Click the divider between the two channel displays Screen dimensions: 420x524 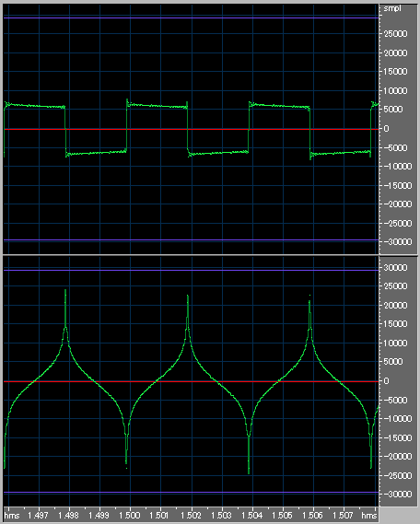(210, 255)
